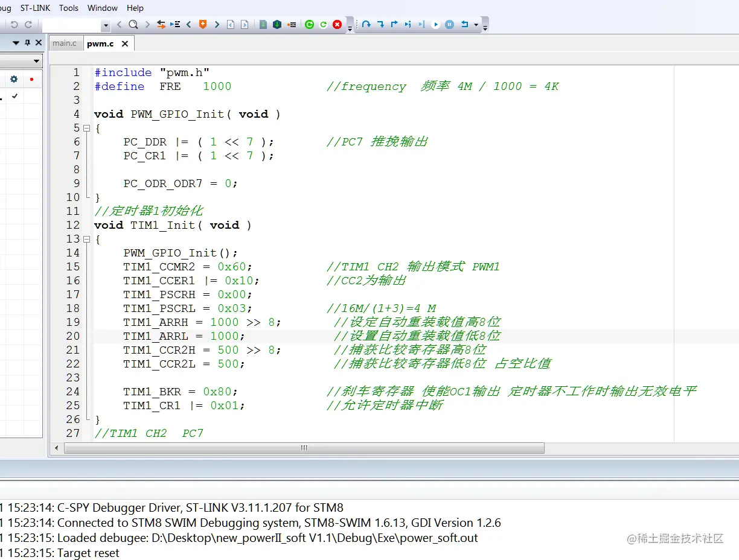
Task: Click the Make build icon
Action: (x=277, y=25)
